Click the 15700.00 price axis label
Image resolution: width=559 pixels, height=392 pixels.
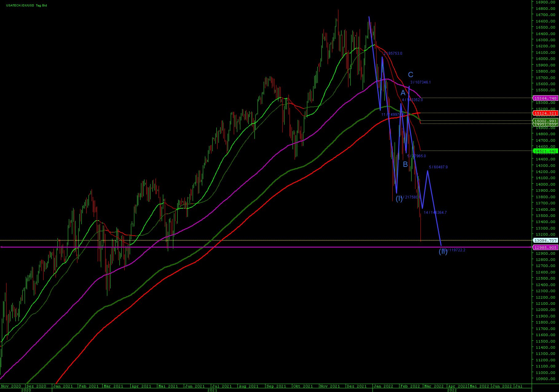545,78
